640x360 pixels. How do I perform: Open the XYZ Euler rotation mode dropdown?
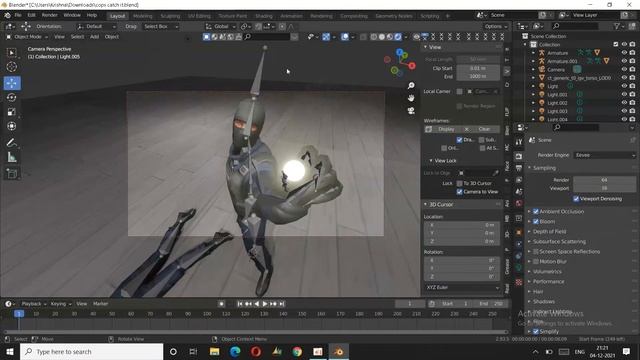tap(462, 287)
